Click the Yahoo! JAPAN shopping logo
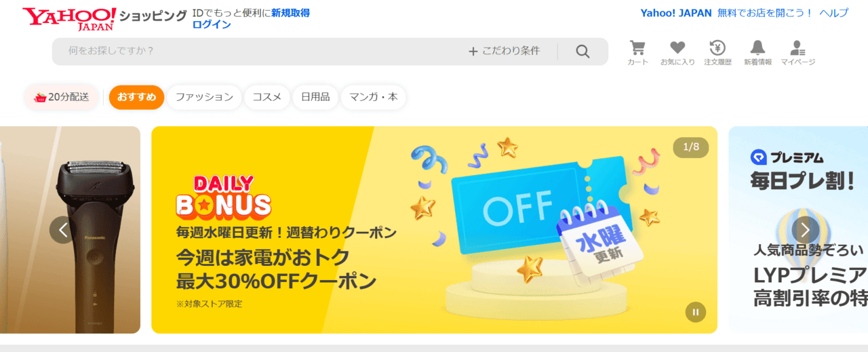 (x=104, y=18)
